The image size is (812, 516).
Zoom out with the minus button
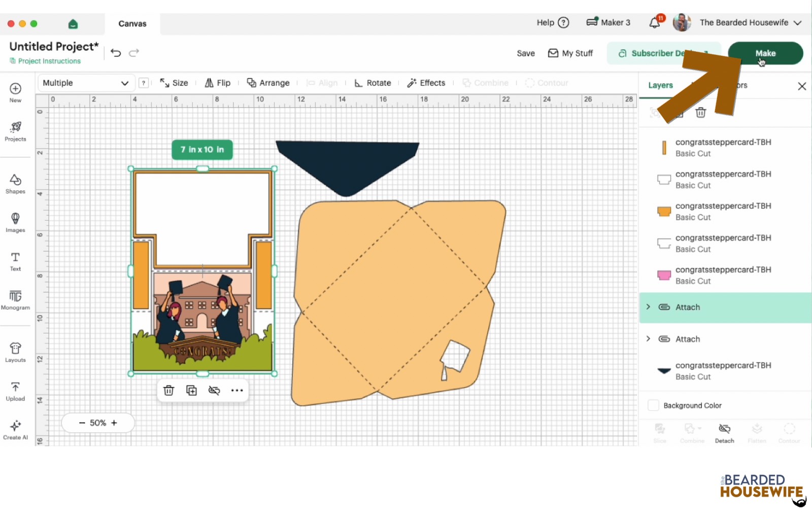[82, 423]
